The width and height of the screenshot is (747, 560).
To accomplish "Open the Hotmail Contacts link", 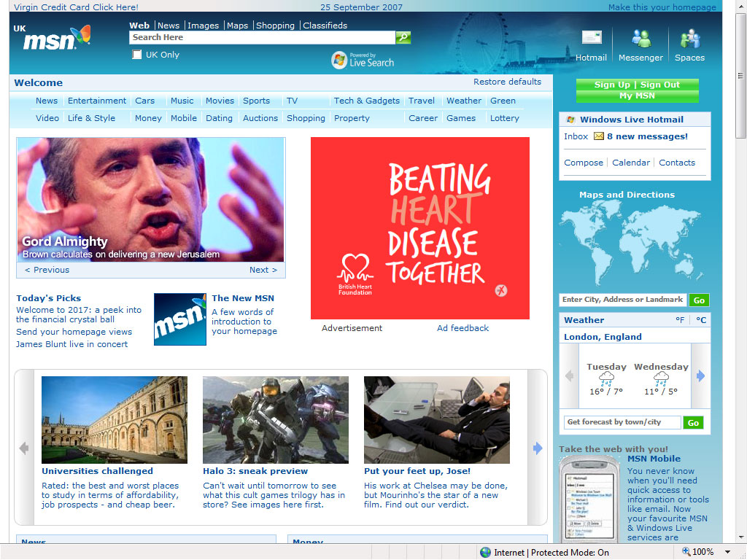I will point(677,163).
